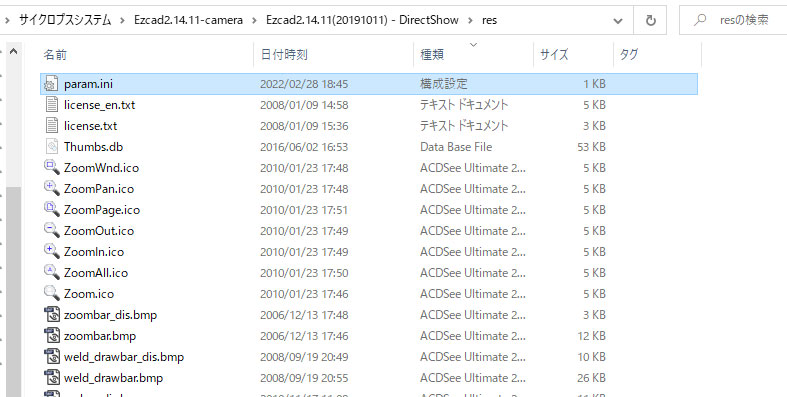Click 10 KB size of weld_drawbar_dis.bmp
787x397 pixels.
[x=591, y=357]
